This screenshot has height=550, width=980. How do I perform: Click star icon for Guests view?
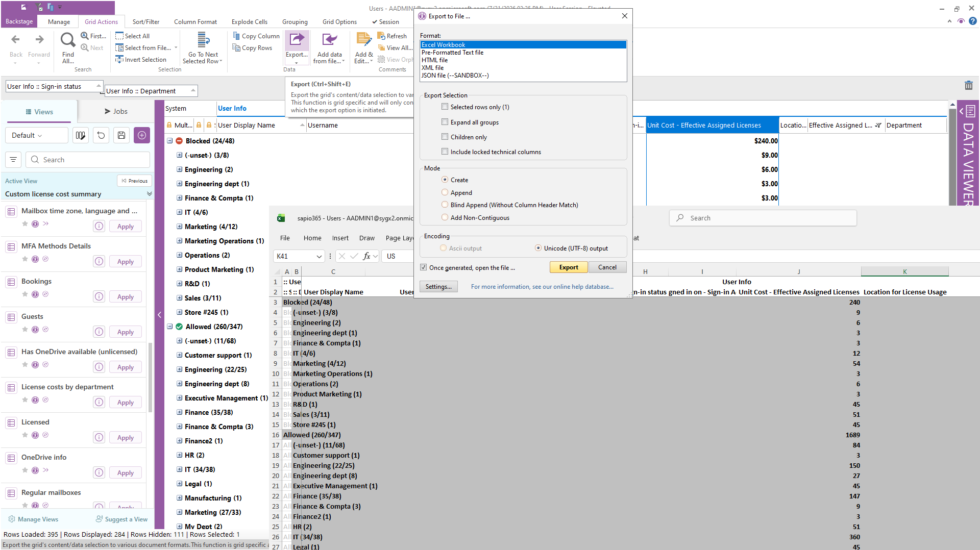coord(25,329)
